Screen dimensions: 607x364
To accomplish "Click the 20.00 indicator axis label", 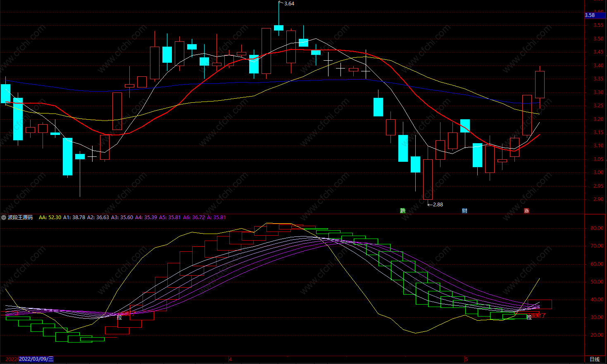I will [x=597, y=335].
